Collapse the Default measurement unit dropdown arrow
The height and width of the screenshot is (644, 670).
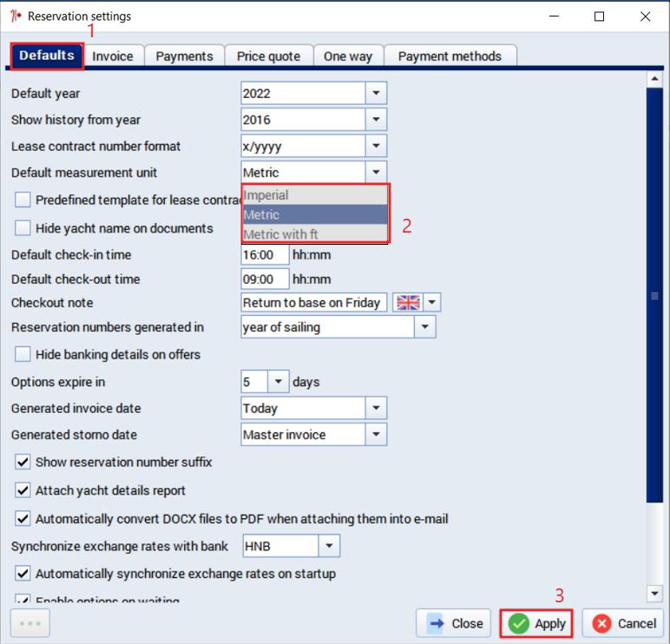click(x=376, y=172)
